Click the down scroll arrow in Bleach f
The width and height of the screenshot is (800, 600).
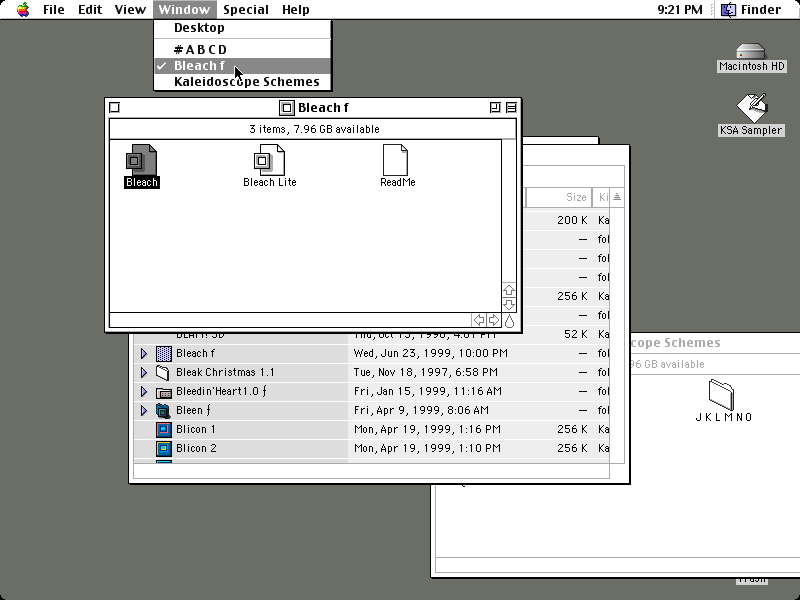509,305
